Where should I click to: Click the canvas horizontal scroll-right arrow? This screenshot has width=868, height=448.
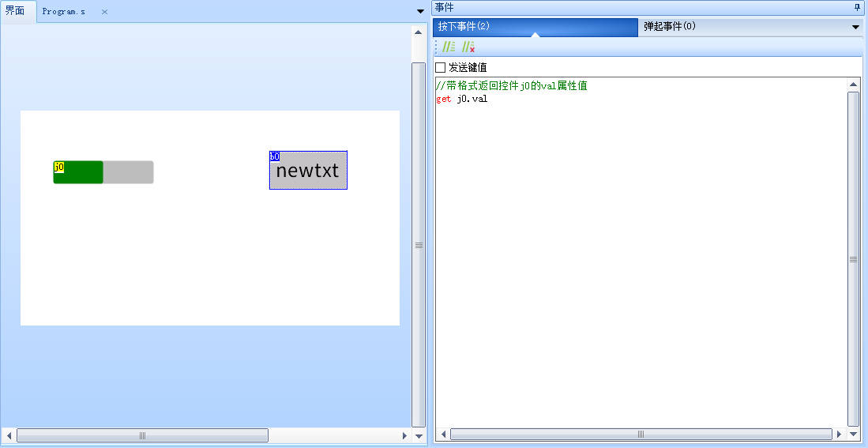[405, 435]
